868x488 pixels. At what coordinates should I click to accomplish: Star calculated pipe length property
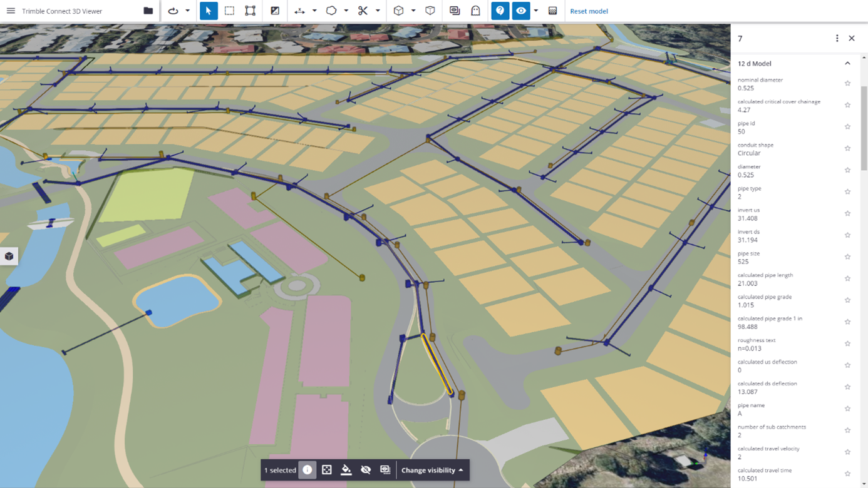[847, 278]
